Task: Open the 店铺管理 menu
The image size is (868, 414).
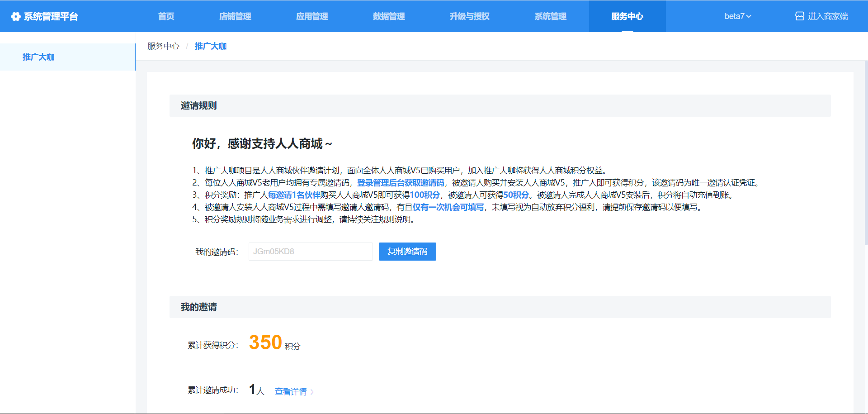Action: pyautogui.click(x=235, y=16)
